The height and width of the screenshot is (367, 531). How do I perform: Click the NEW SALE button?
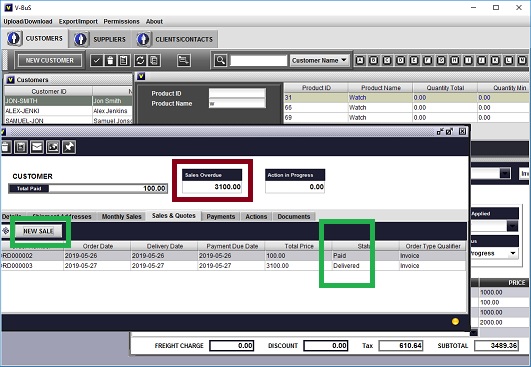pyautogui.click(x=38, y=231)
